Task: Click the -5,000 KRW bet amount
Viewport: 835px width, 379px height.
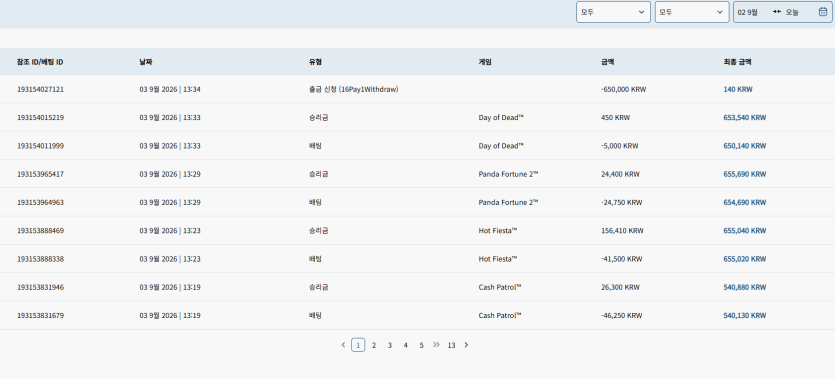Action: click(x=619, y=146)
